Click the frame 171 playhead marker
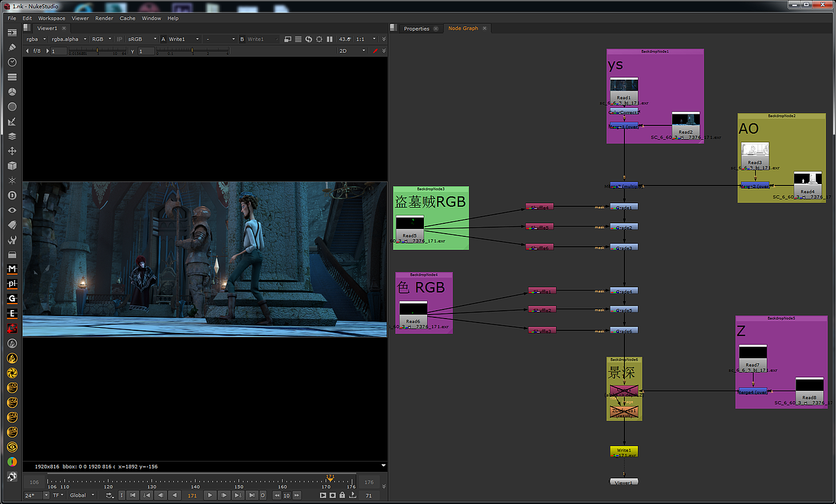Screen dimensions: 836x504 point(330,477)
